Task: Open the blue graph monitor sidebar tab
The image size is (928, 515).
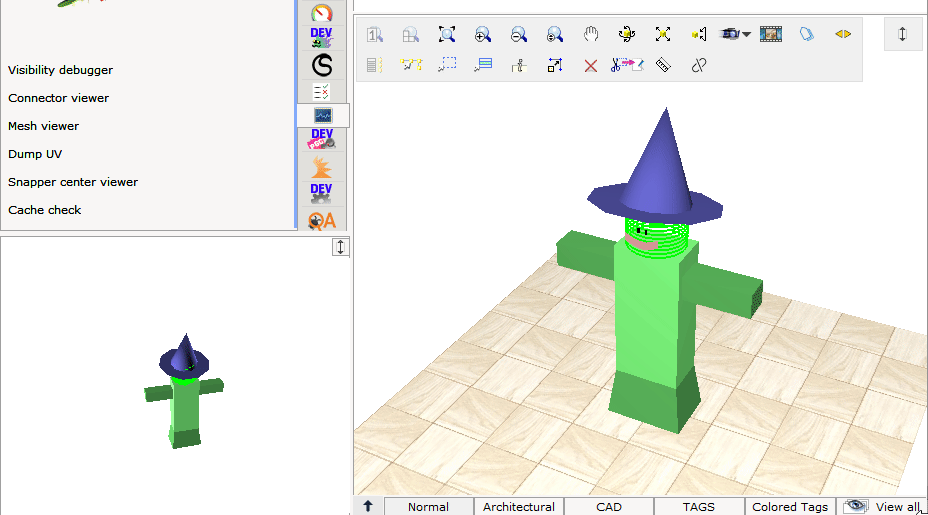Action: [x=323, y=115]
